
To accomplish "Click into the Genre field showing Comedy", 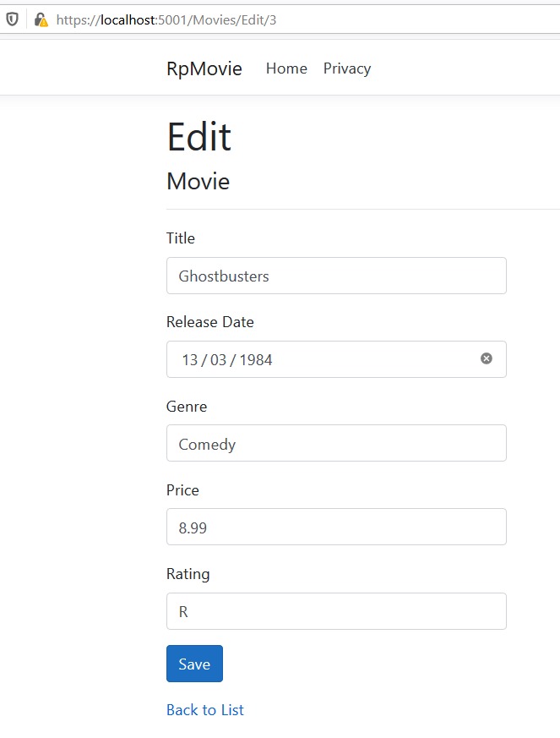I will tap(336, 443).
